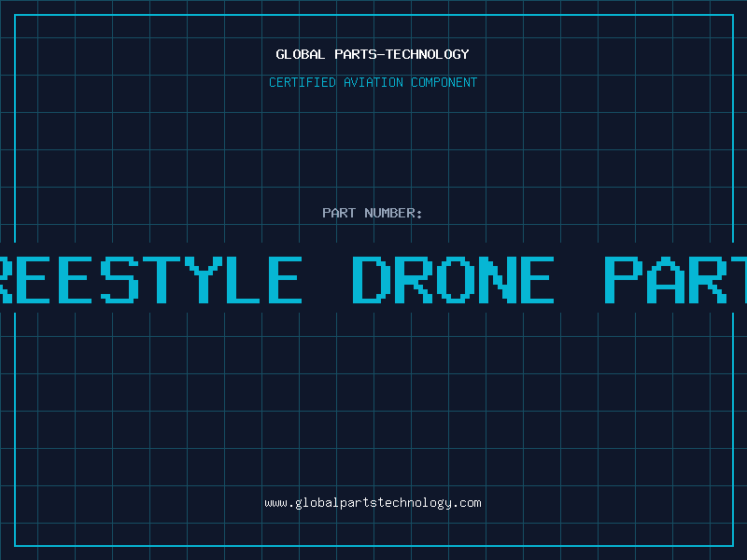Click the cut-off REESTYLE text in the banner

pyautogui.click(x=149, y=279)
